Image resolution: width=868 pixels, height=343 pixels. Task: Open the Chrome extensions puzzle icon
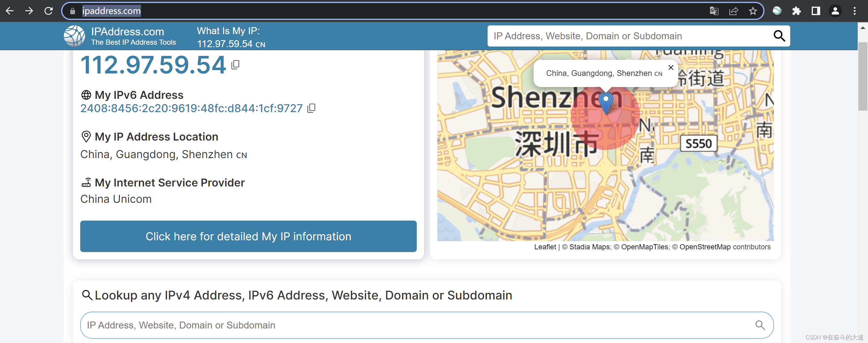point(797,11)
